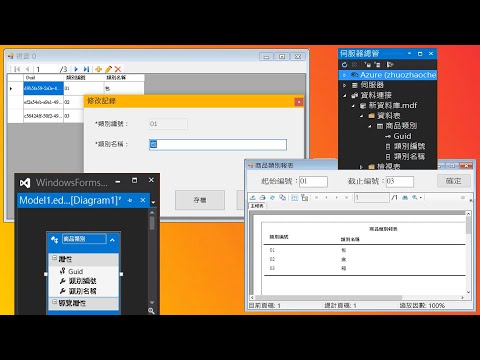Image resolution: width=480 pixels, height=360 pixels.
Task: Click the 類別編號 field showing 01
Action: [x=168, y=124]
